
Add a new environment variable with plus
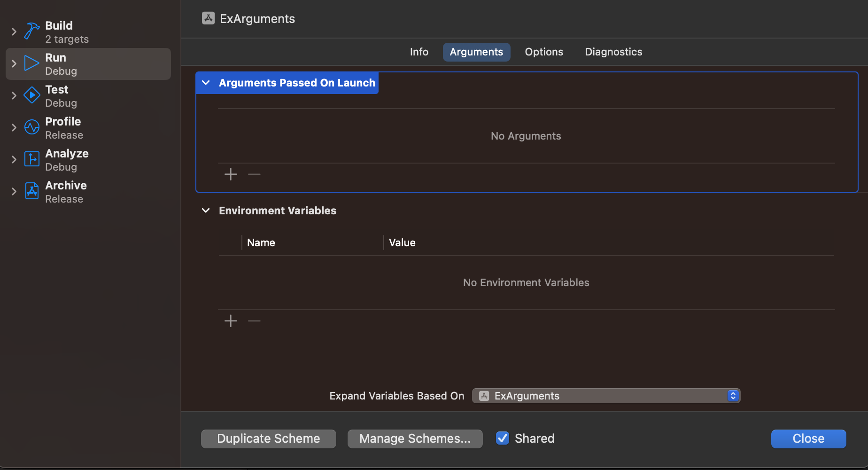point(231,321)
